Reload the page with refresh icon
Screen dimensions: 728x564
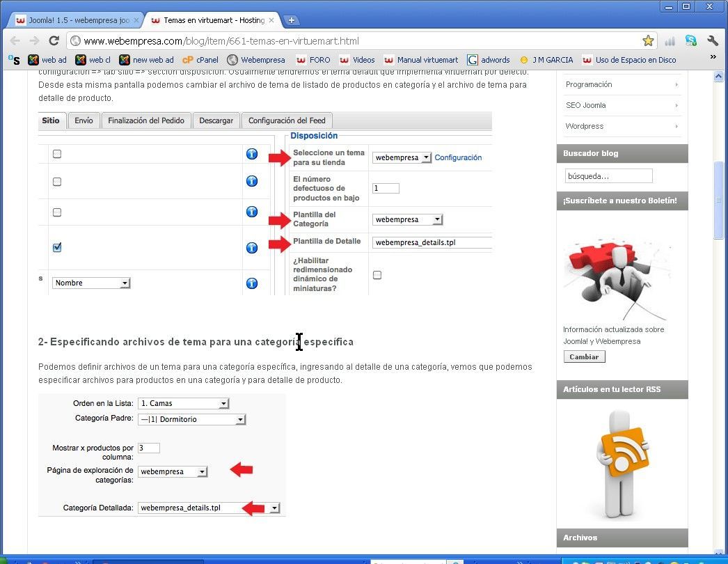click(54, 41)
